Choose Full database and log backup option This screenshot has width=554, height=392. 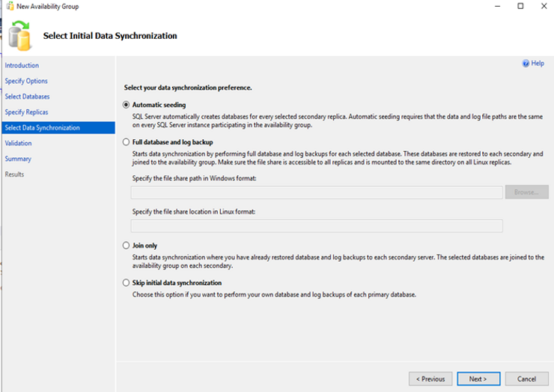(x=126, y=141)
